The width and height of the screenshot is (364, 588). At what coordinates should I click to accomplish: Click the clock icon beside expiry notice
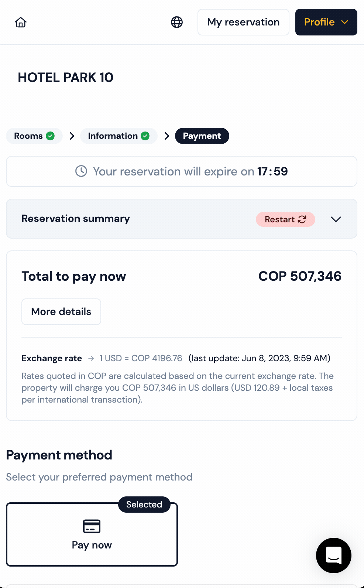(x=81, y=171)
